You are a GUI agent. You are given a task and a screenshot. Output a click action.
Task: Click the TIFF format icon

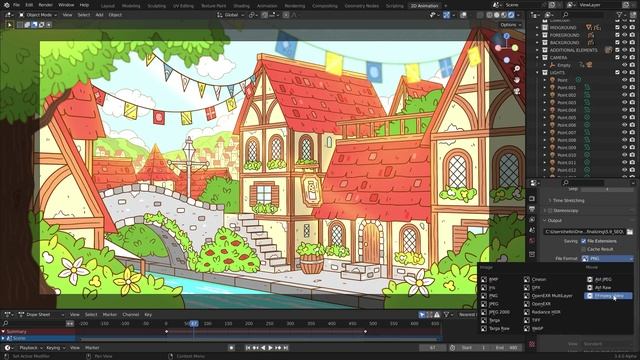[x=527, y=320]
